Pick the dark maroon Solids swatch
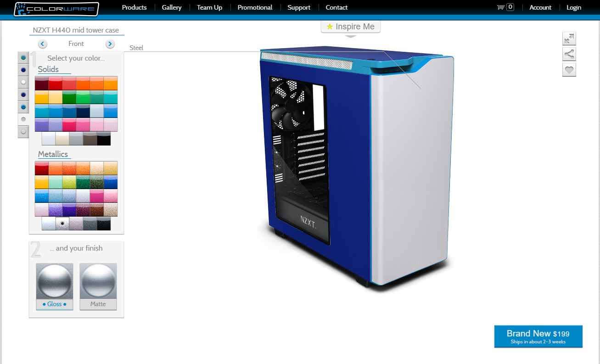Viewport: 600px width, 364px height. pyautogui.click(x=42, y=83)
